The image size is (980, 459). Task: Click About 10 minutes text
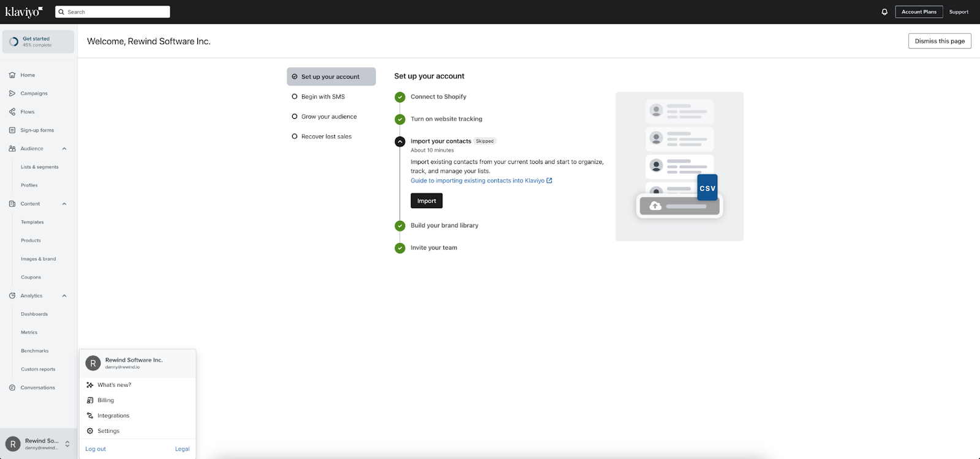click(432, 150)
